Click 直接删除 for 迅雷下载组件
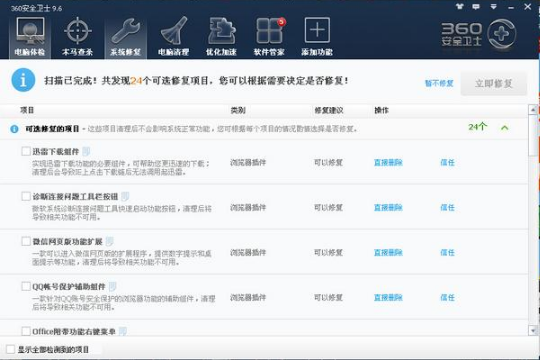The width and height of the screenshot is (540, 360). [388, 162]
